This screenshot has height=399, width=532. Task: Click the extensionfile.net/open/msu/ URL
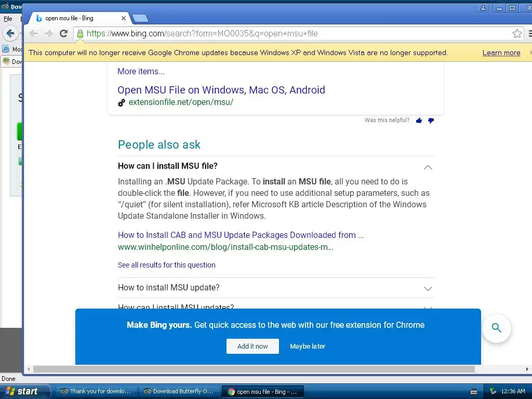(181, 102)
